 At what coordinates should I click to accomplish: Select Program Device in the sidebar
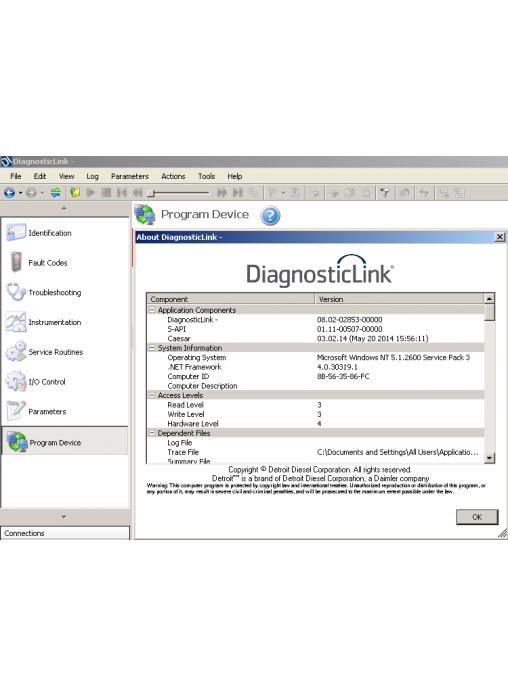(x=65, y=441)
